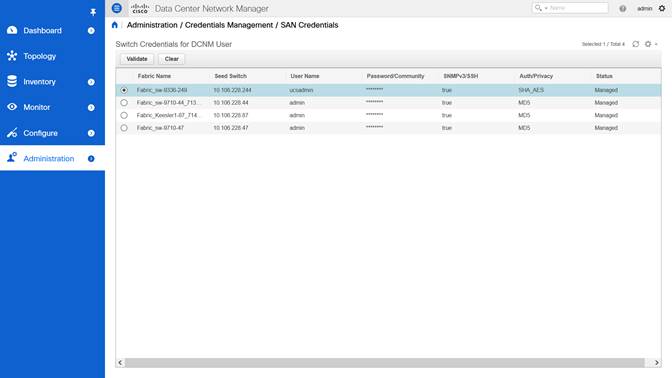Expand the Configure submenu arrow
This screenshot has width=672, height=378.
(91, 133)
